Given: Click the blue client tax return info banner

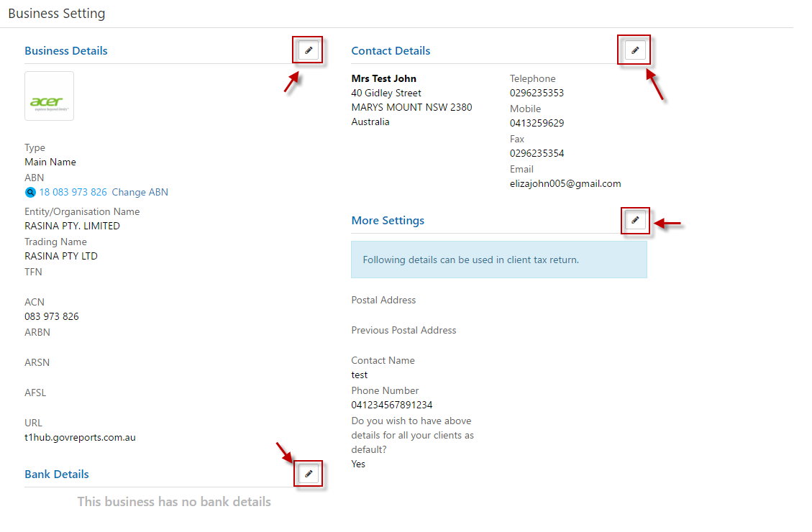Looking at the screenshot, I should pyautogui.click(x=498, y=260).
